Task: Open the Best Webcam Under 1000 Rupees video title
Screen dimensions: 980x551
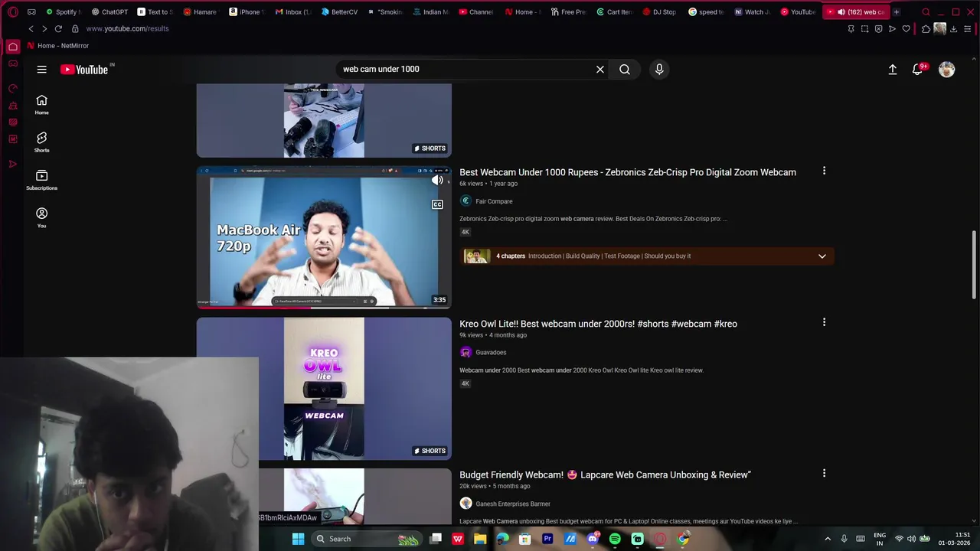Action: (628, 172)
